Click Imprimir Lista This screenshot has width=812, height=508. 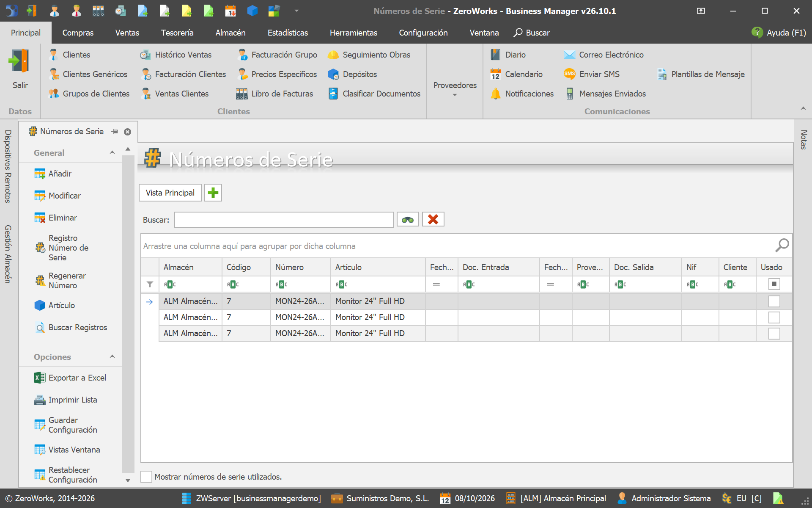(66, 400)
